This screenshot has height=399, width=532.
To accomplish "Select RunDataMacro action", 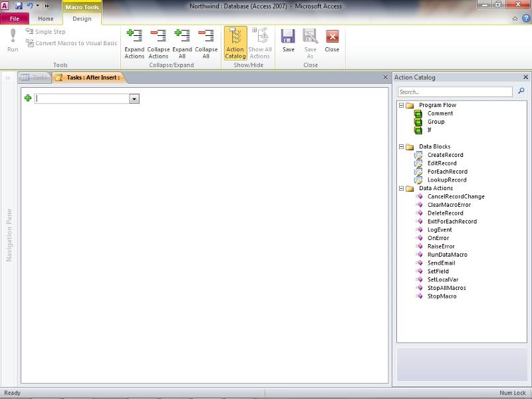I will click(x=447, y=255).
